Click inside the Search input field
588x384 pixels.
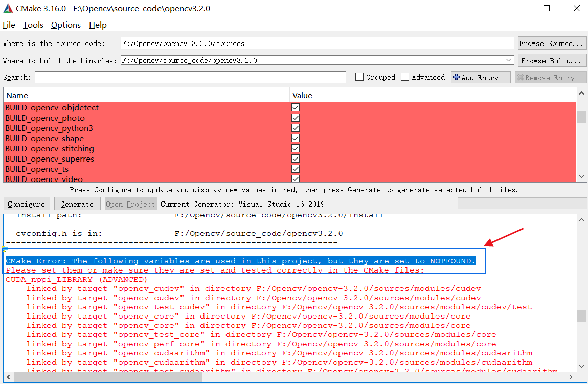[189, 77]
